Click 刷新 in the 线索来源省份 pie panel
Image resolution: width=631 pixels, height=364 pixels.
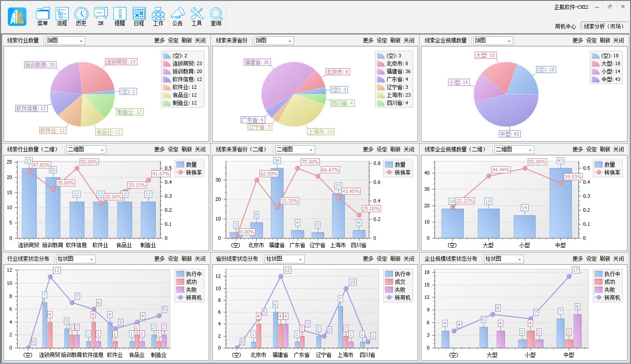coord(395,40)
